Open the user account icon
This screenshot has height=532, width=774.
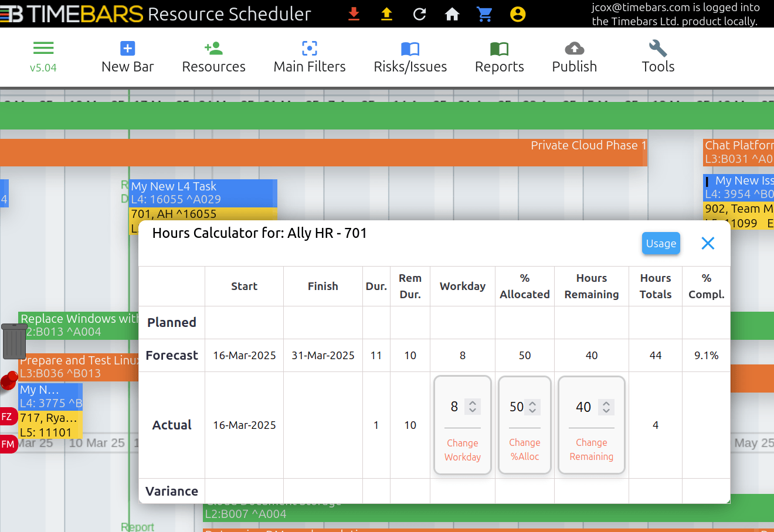(x=518, y=14)
